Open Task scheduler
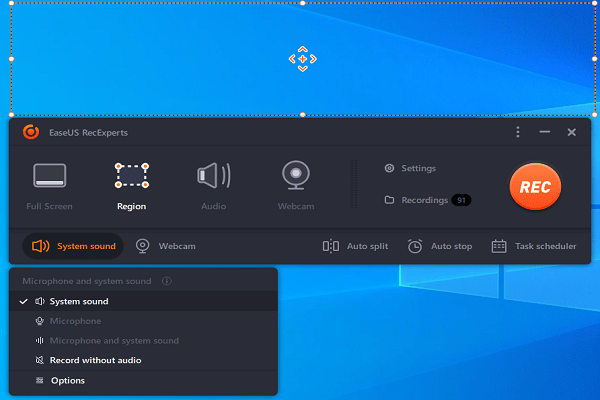Viewport: 600px width, 400px height. (534, 246)
